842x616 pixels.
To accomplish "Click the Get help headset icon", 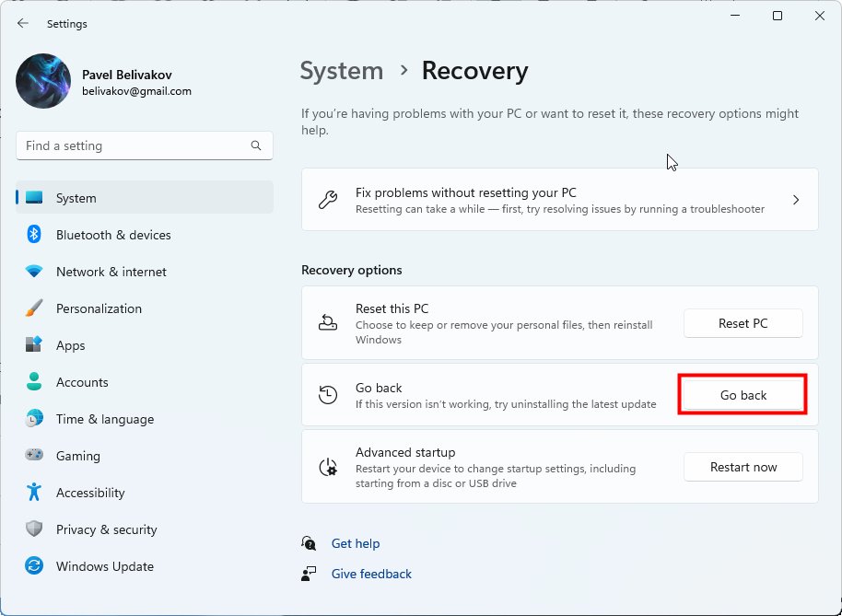I will click(x=309, y=543).
